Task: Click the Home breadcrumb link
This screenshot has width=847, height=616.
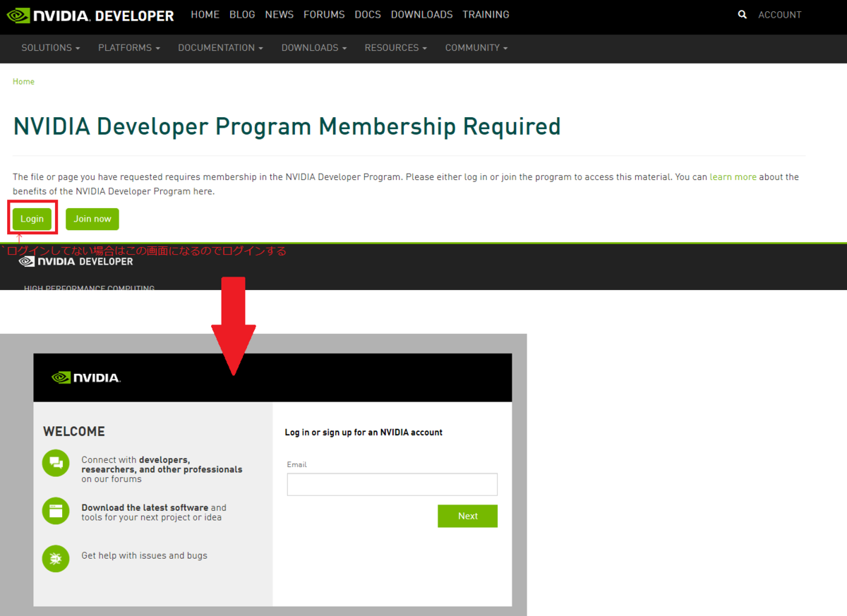Action: (x=23, y=82)
